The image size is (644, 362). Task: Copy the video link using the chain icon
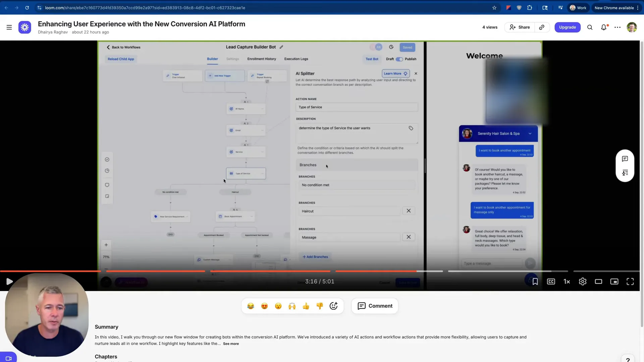541,27
